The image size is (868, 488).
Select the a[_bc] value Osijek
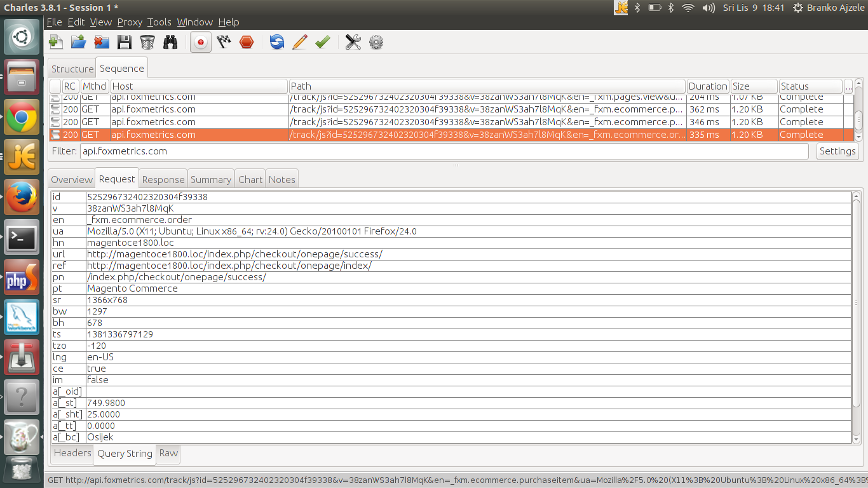point(468,437)
